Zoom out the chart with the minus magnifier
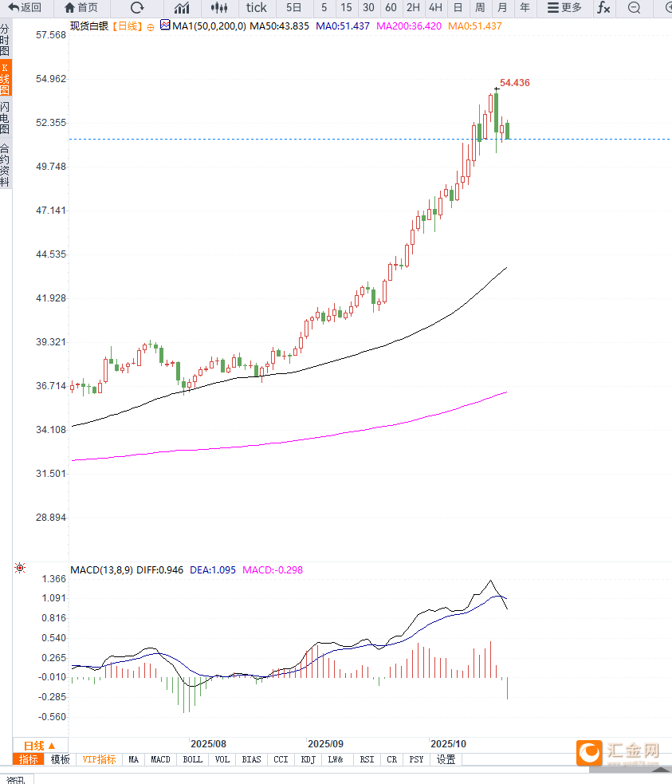Image resolution: width=672 pixels, height=784 pixels. [x=634, y=8]
